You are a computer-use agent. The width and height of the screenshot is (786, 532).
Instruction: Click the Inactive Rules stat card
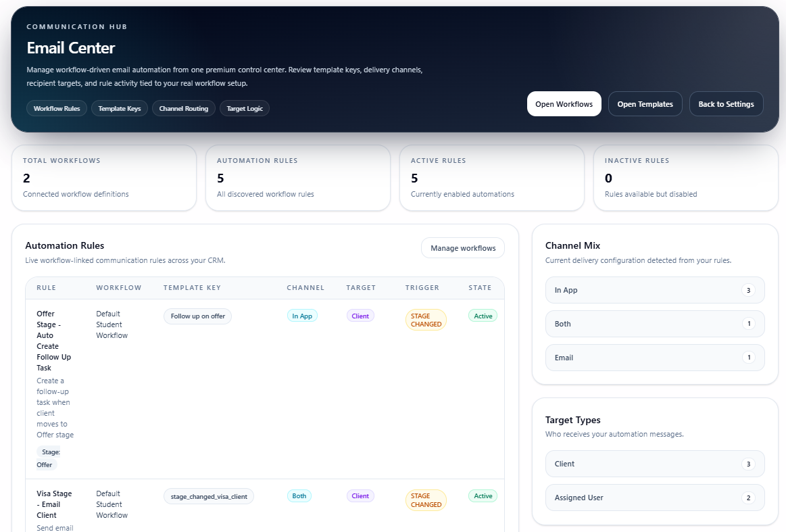pos(686,178)
